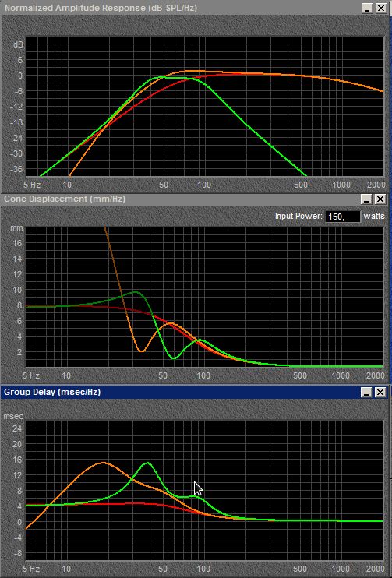The image size is (392, 578).
Task: Click the dB axis label in amplitude graph
Action: coord(18,44)
